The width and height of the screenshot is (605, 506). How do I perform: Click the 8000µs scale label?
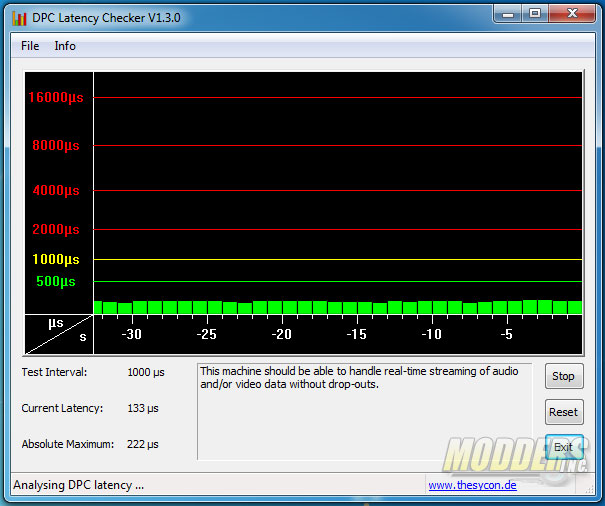click(x=56, y=146)
